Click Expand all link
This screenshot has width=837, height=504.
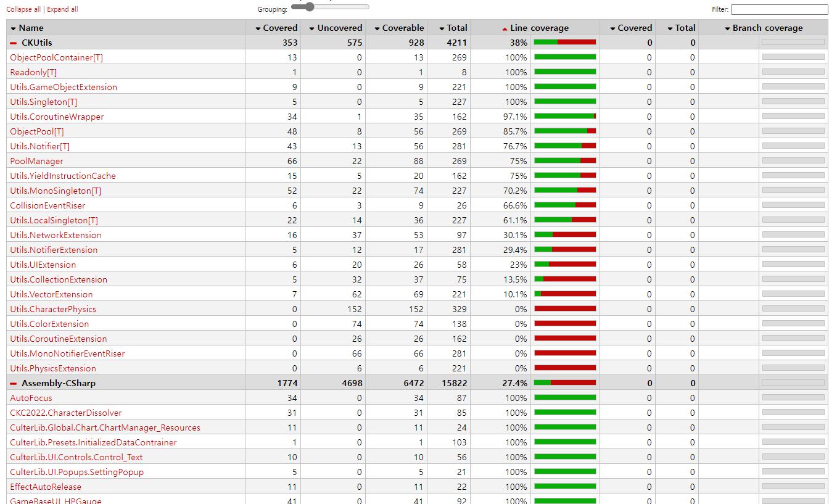coord(62,9)
